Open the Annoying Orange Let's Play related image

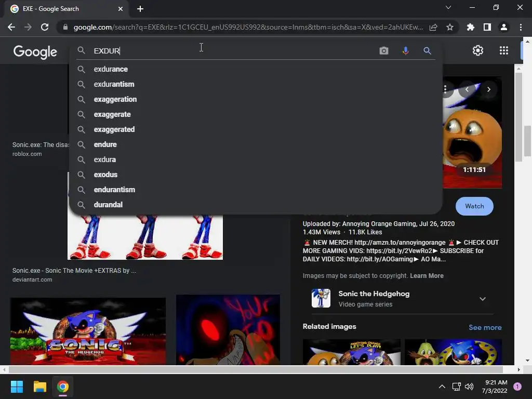click(x=352, y=352)
